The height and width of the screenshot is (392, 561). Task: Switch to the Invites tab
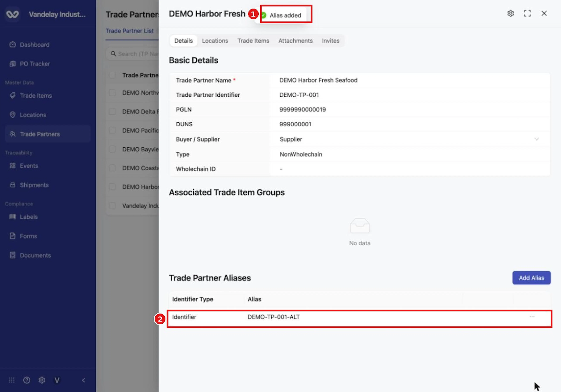[x=331, y=41]
